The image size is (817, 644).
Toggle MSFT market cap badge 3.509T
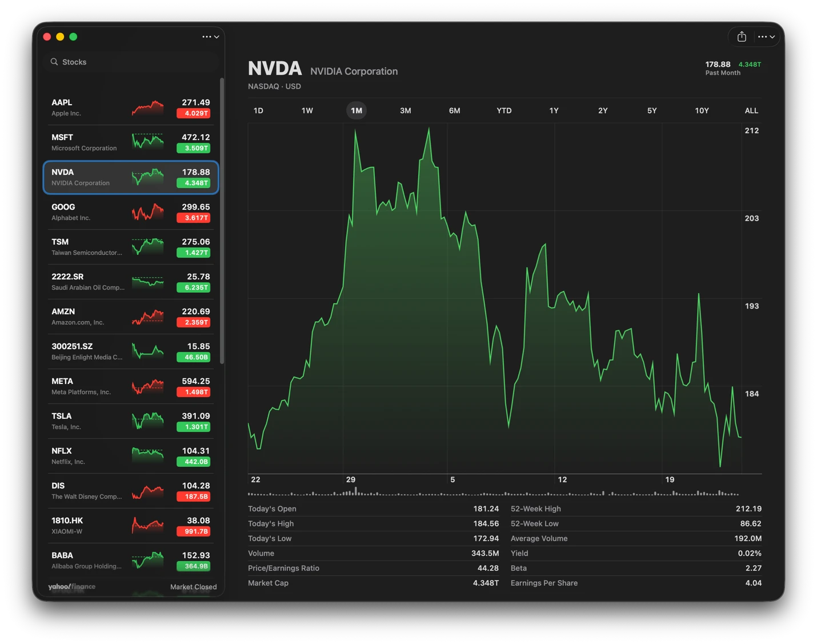click(x=194, y=149)
